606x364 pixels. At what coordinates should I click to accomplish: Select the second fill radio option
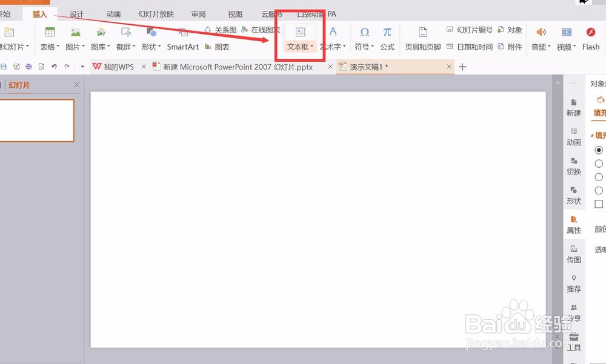[598, 163]
